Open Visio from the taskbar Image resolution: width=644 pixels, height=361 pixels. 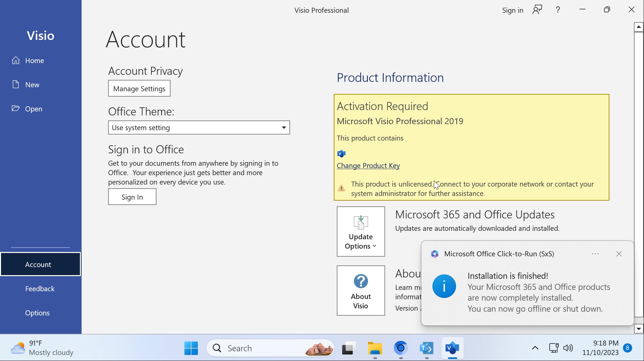tap(452, 348)
